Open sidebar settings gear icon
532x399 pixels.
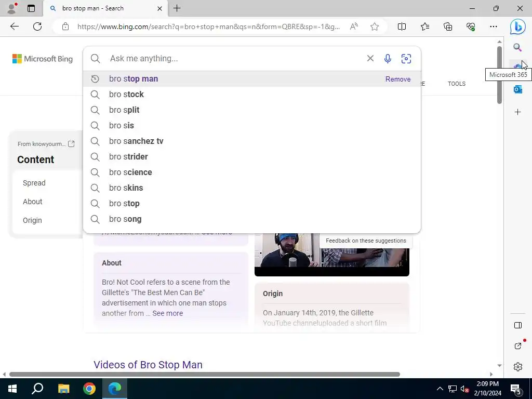pos(518,367)
